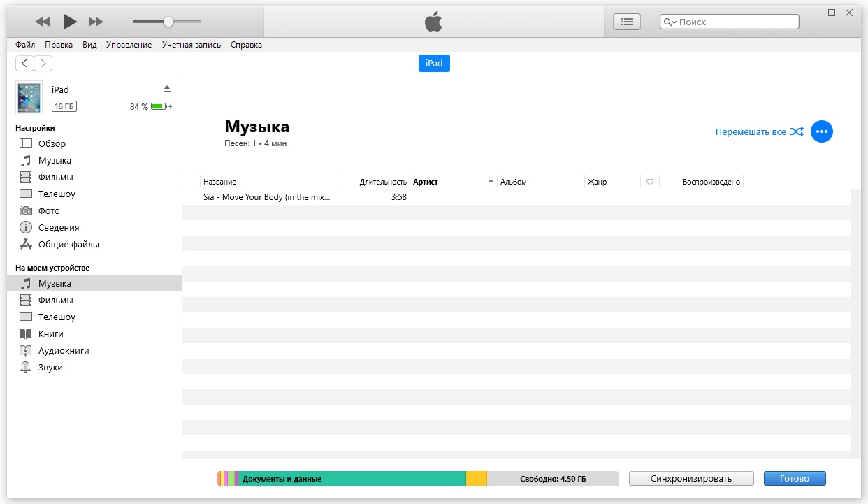This screenshot has width=868, height=504.
Task: Sort by Жанр column header
Action: (612, 182)
